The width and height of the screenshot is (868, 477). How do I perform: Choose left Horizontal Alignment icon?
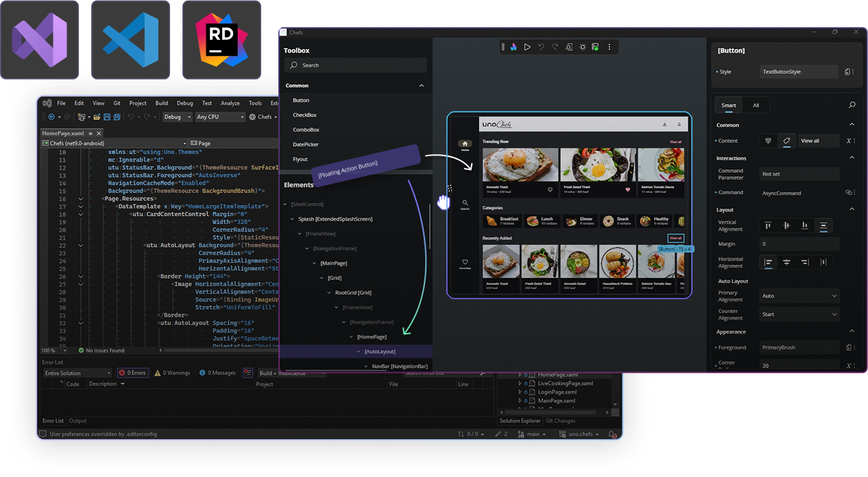tap(768, 262)
